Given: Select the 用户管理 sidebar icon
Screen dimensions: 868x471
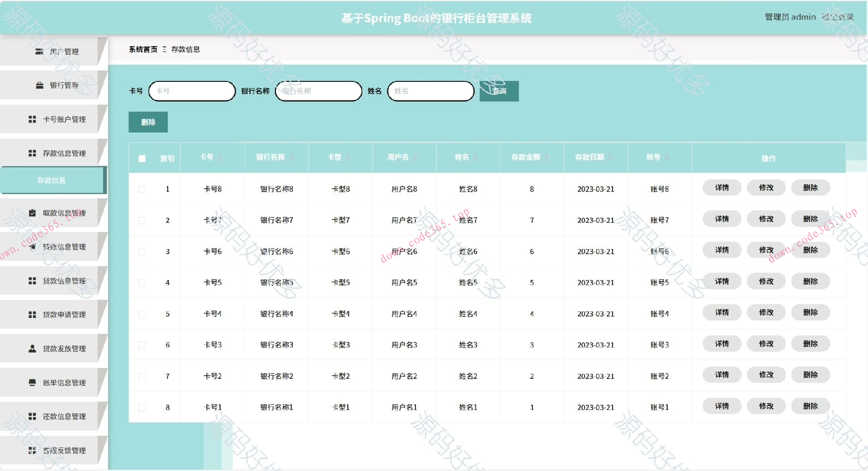Looking at the screenshot, I should (38, 51).
